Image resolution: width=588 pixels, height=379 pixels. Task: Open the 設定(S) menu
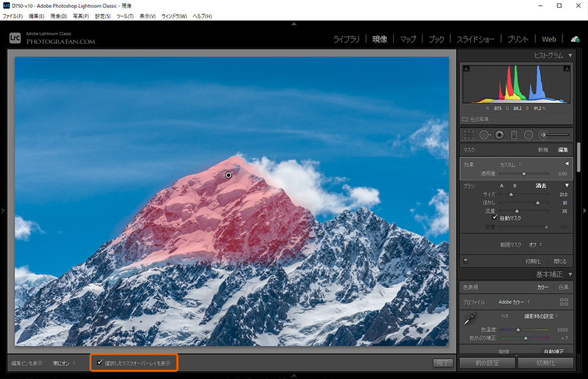click(103, 16)
